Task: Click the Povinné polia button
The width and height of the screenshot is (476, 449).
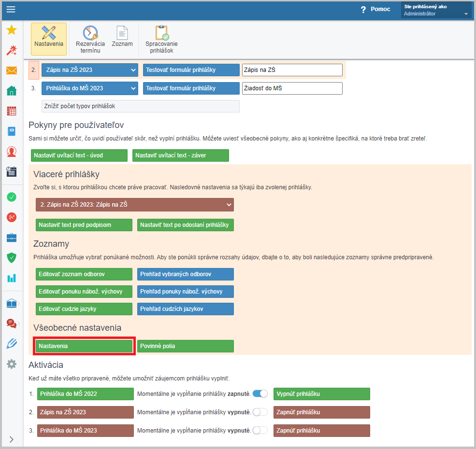Action: (186, 346)
